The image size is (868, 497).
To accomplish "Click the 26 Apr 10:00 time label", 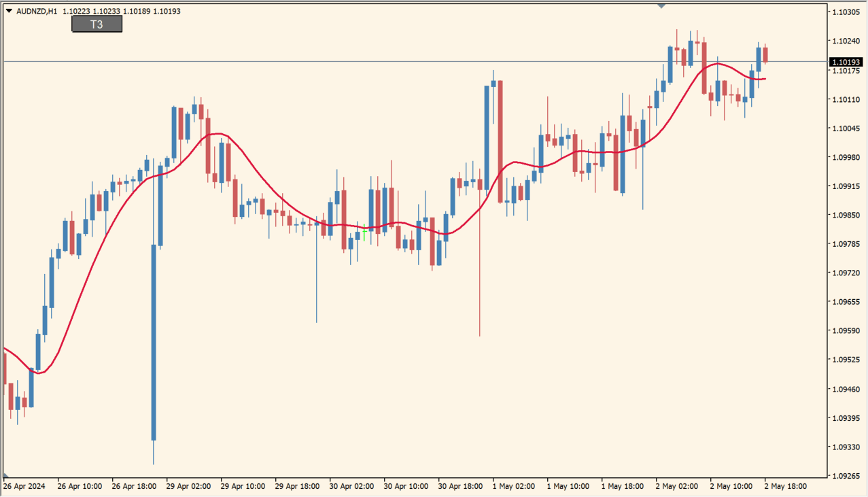I will pos(80,487).
